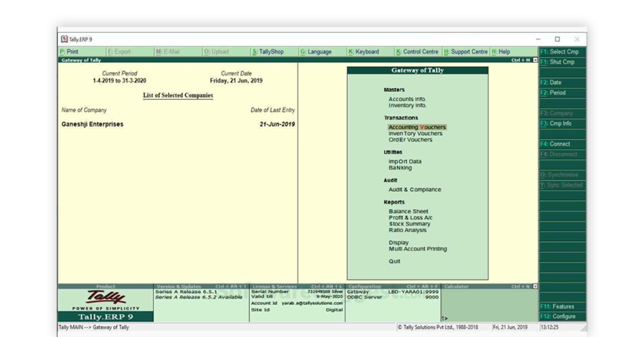Image resolution: width=644 pixels, height=337 pixels.
Task: Open TallyShop from the top bar
Action: (x=274, y=52)
